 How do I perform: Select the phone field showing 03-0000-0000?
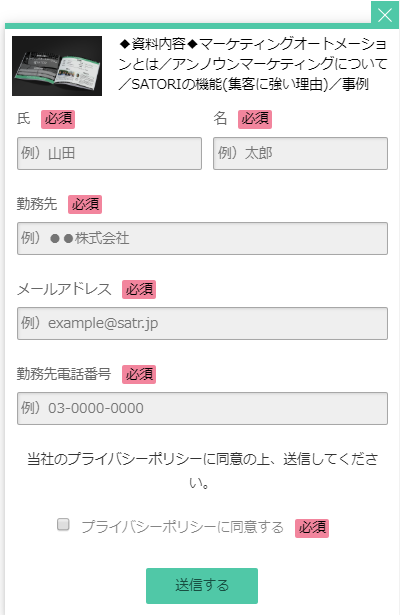pyautogui.click(x=202, y=408)
